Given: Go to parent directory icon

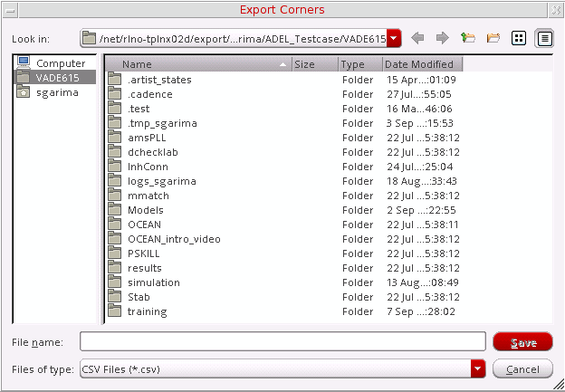Looking at the screenshot, I should (x=468, y=38).
